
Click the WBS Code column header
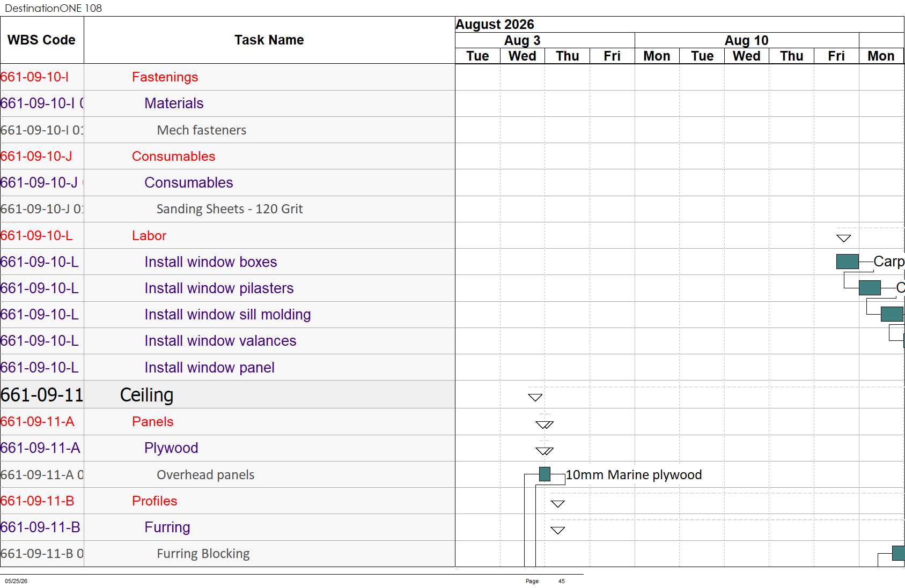pos(41,40)
